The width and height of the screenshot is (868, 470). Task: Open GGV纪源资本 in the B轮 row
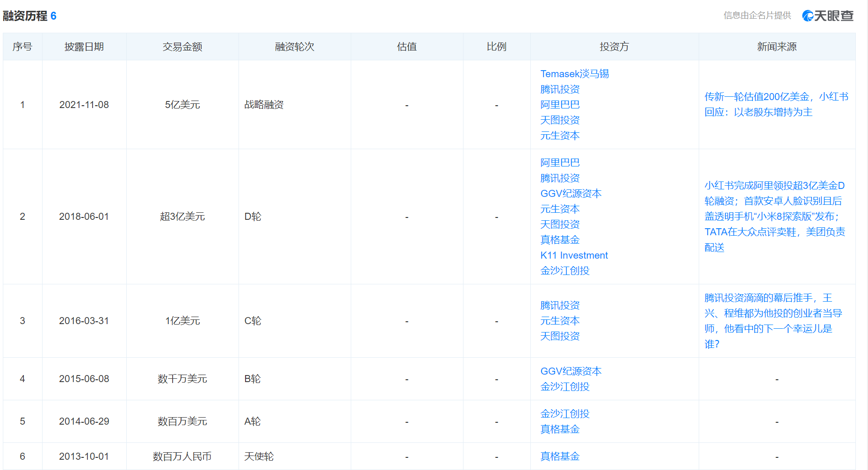pyautogui.click(x=571, y=371)
